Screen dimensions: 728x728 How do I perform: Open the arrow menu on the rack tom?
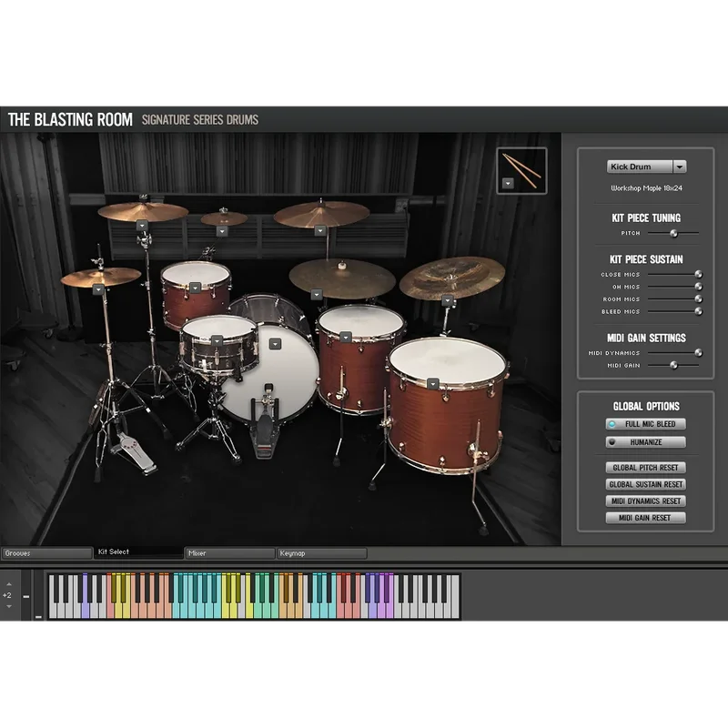[x=195, y=288]
